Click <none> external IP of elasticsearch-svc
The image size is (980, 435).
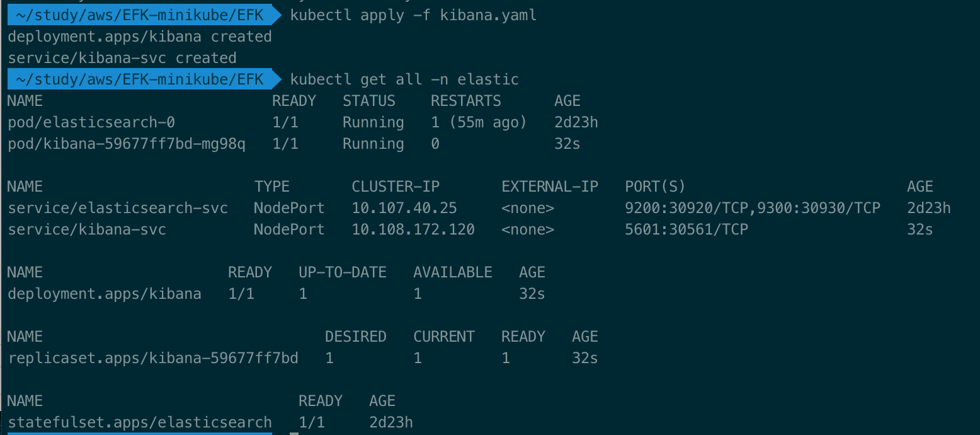[528, 208]
